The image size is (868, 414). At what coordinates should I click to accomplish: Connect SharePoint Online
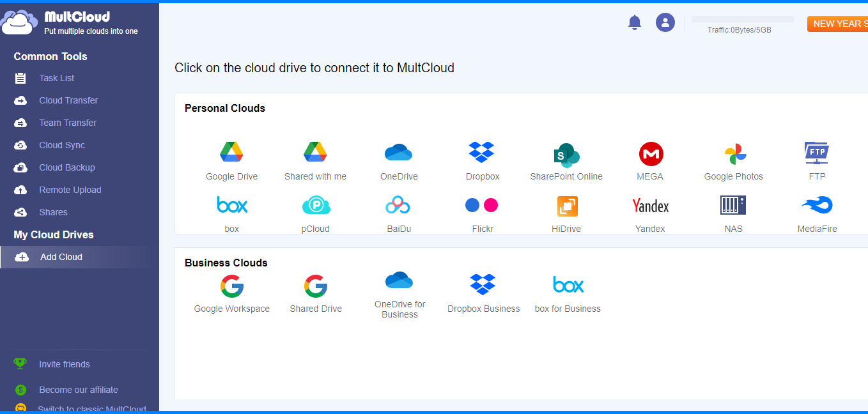point(566,154)
